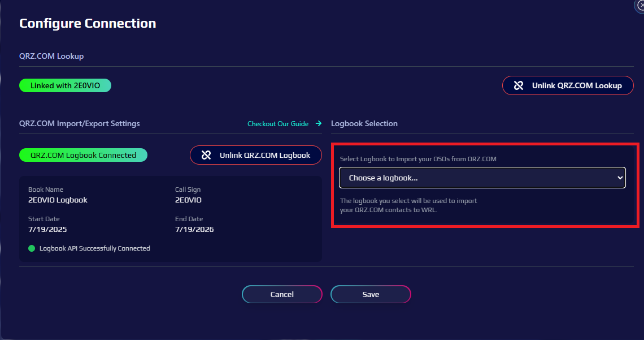Click the Call Sign value 2E0VIO
Screen dimensions: 644x340
click(x=188, y=200)
